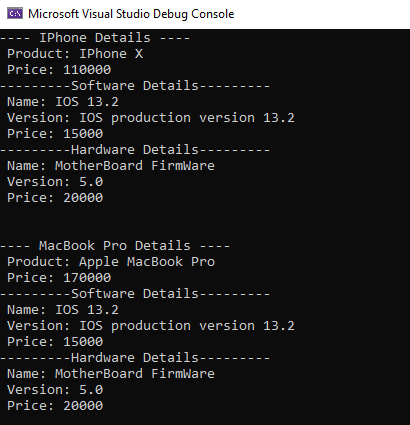
Task: Click the last Price: 20000 line
Action: pyautogui.click(x=55, y=406)
